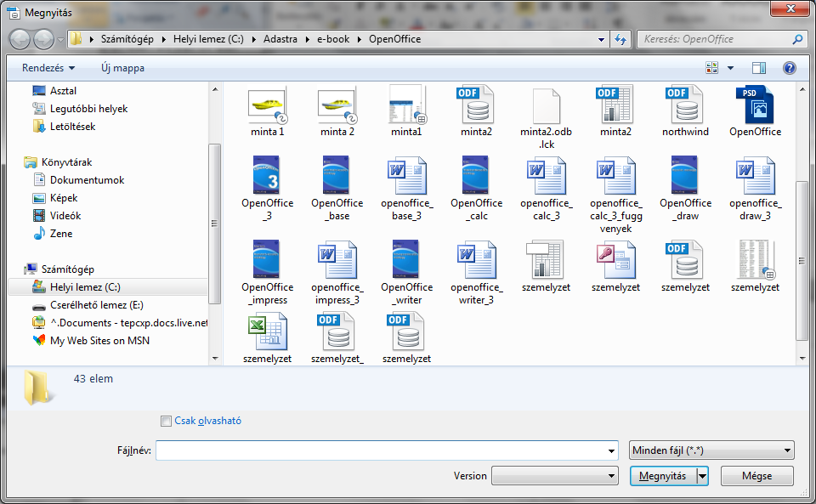816x504 pixels.
Task: Select Cserélhető lemez (E:) drive
Action: [x=88, y=305]
